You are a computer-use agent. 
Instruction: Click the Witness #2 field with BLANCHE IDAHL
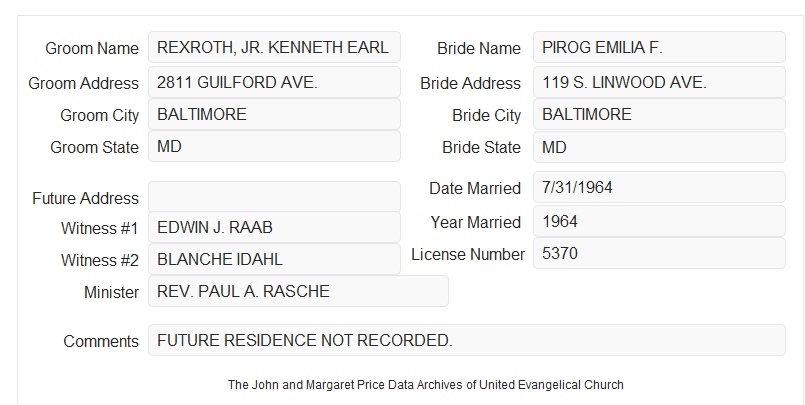[274, 259]
